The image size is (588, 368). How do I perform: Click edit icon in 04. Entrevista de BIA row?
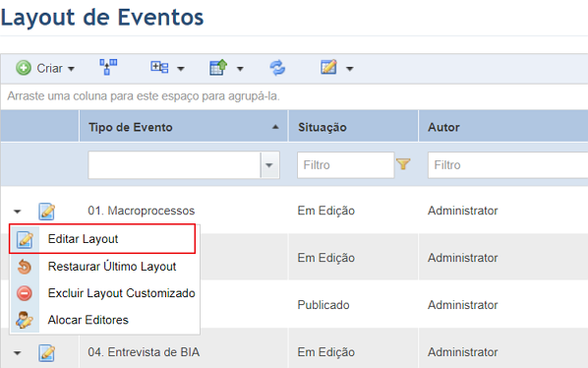pos(47,353)
